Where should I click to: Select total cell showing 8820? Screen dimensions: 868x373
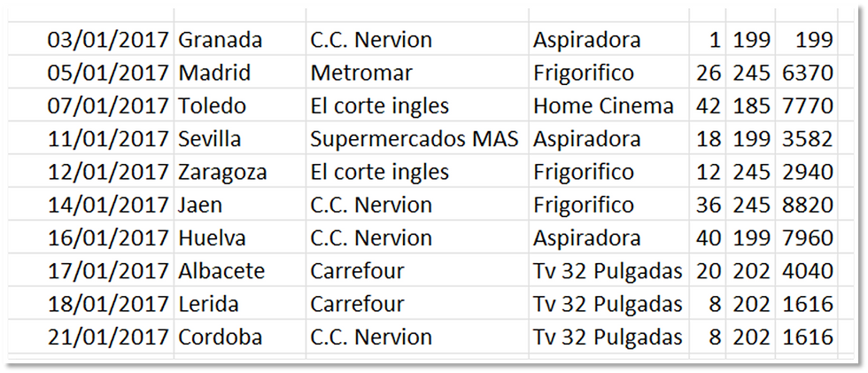(806, 206)
